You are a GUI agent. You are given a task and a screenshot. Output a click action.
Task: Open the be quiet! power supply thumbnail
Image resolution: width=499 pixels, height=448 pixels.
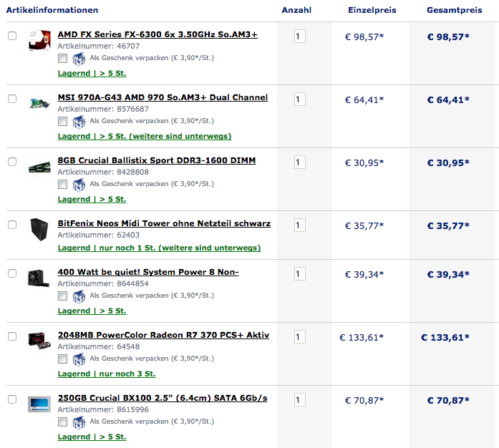[x=39, y=278]
